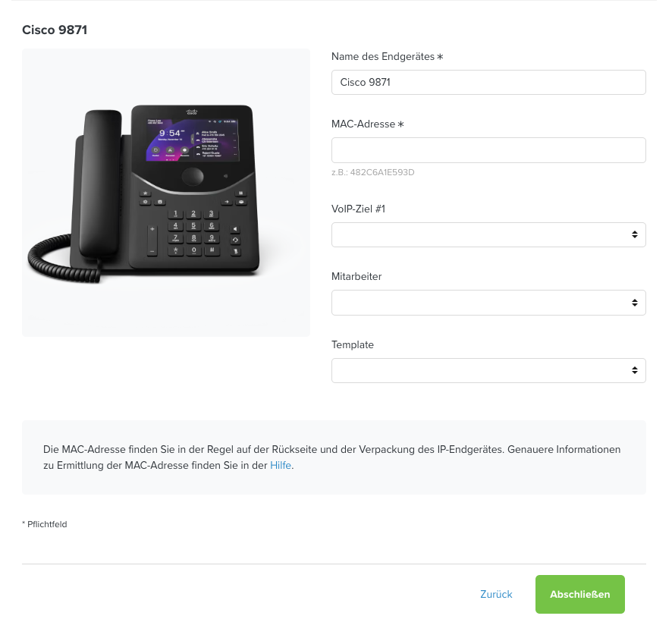Viewport: 672px width, 619px height.
Task: Click into the empty MAC-Adresse field
Action: click(x=488, y=150)
